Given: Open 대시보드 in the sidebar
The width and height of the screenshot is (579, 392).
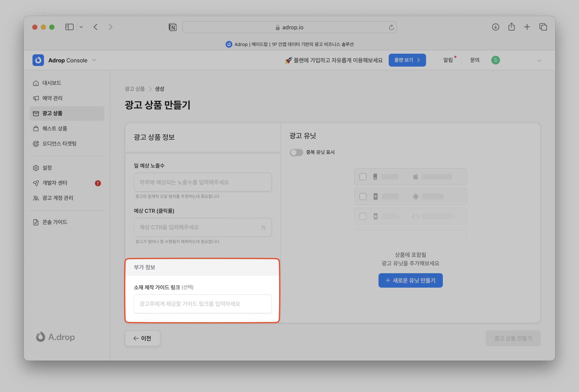Looking at the screenshot, I should click(x=52, y=83).
